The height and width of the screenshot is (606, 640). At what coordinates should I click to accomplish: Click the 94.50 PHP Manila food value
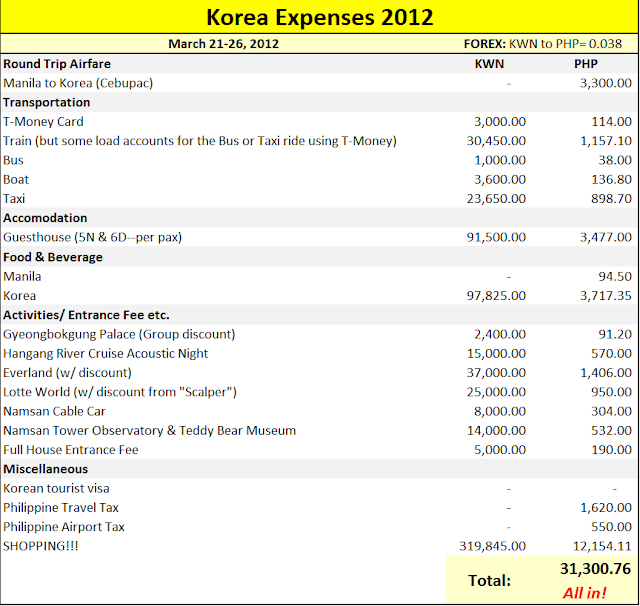(615, 276)
